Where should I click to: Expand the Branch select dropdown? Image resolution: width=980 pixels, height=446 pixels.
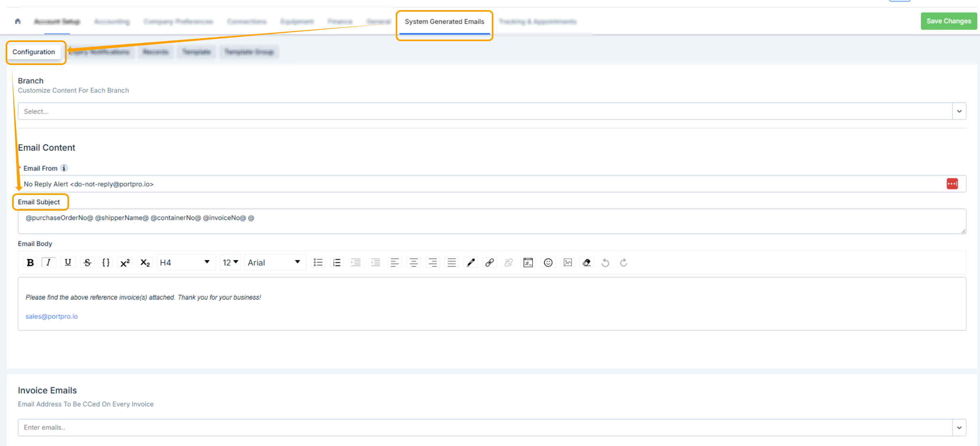(959, 111)
